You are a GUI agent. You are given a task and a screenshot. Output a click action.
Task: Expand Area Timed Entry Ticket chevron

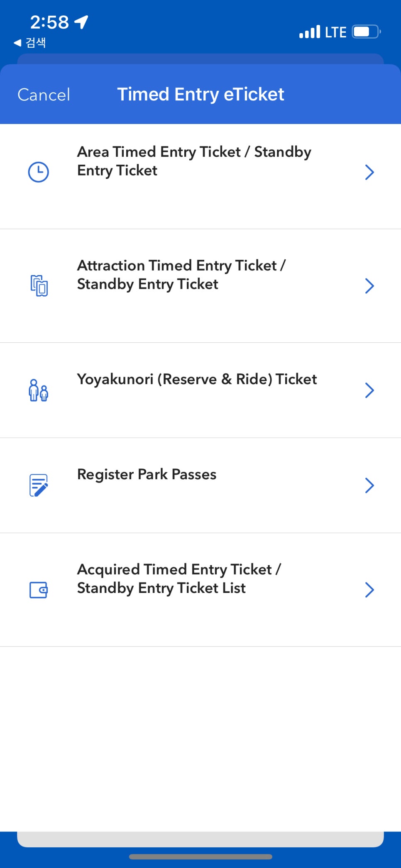pyautogui.click(x=369, y=172)
